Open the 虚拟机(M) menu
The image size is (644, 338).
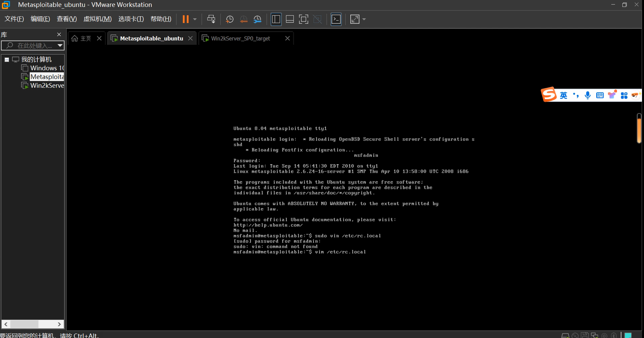(x=97, y=19)
